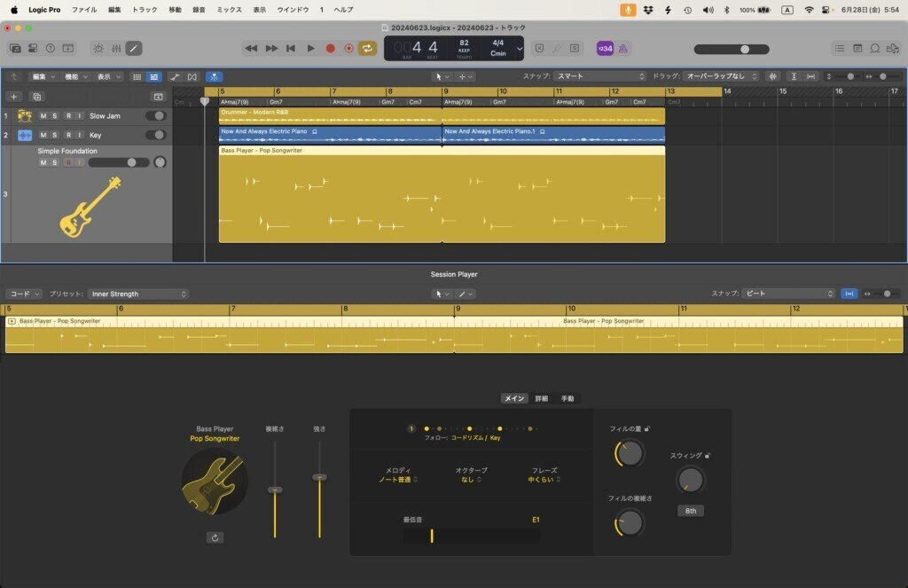The image size is (908, 588).
Task: Toggle the yellow Cycle button
Action: [x=367, y=49]
